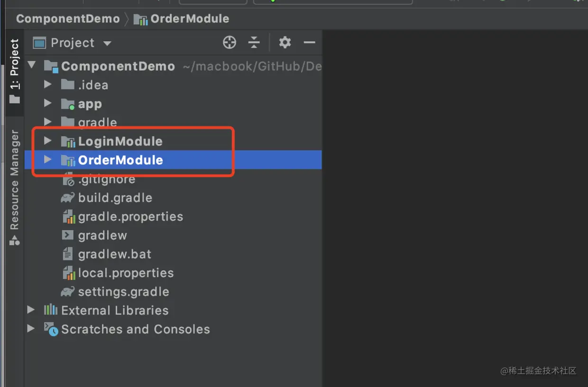The width and height of the screenshot is (588, 387).
Task: Click the Scratches and Consoles clock icon
Action: [x=51, y=329]
